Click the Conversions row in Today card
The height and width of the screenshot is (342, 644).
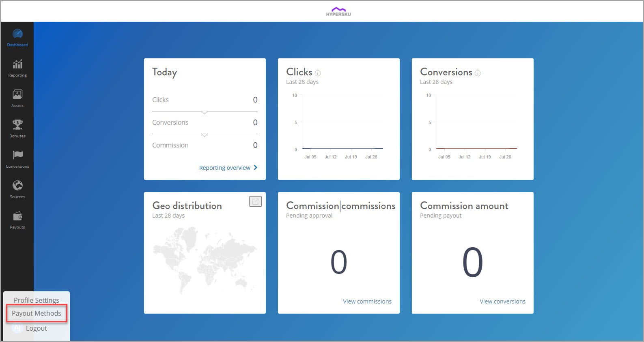205,122
